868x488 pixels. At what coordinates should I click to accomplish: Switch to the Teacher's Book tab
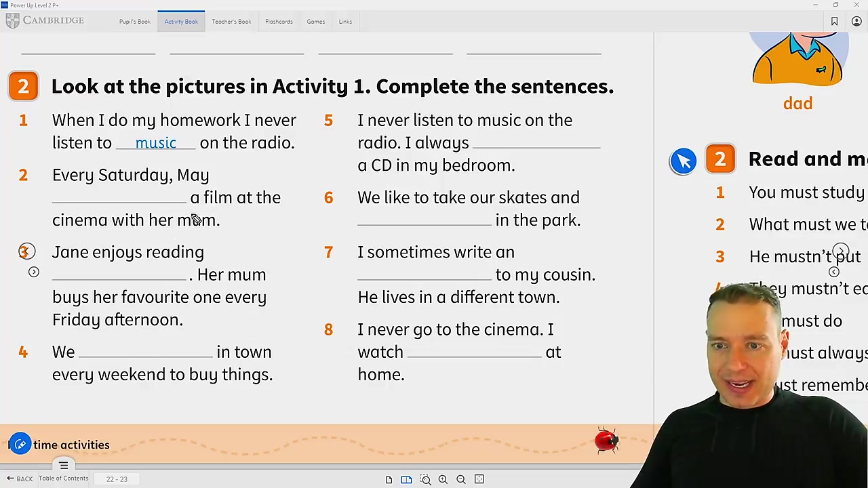coord(231,22)
